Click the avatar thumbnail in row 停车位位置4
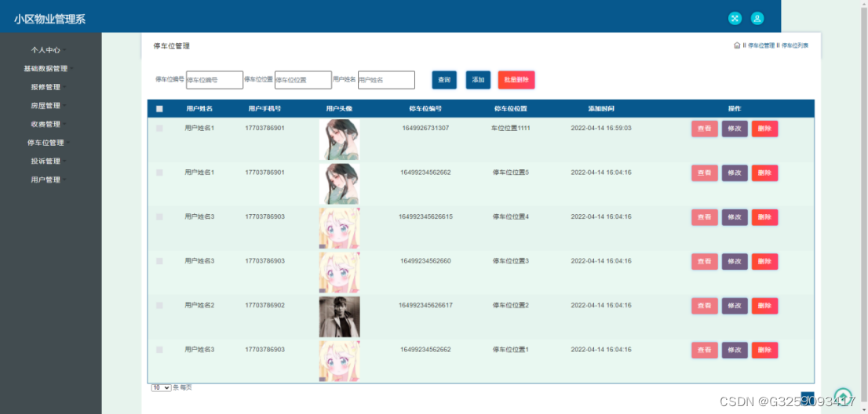Viewport: 868px width, 414px height. 339,227
